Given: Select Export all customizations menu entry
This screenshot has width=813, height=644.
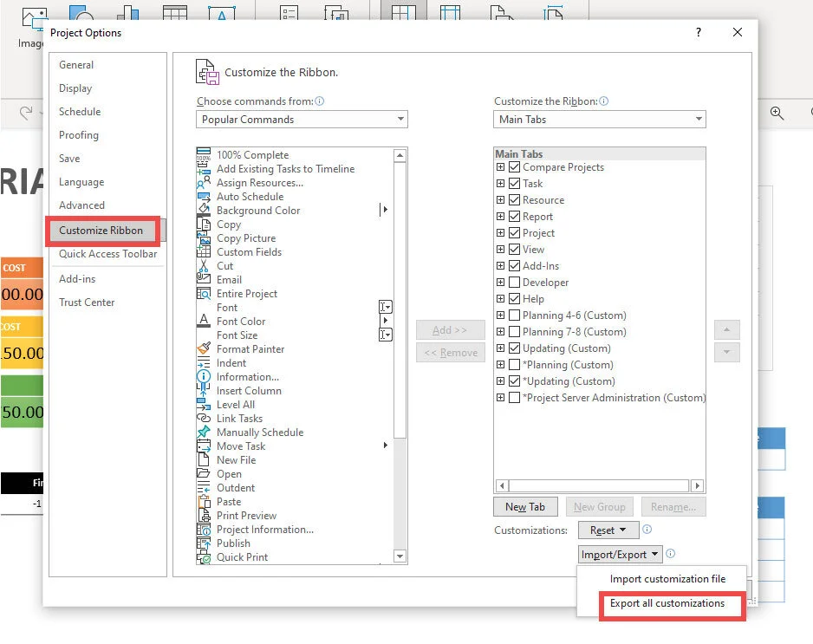Looking at the screenshot, I should [x=667, y=603].
